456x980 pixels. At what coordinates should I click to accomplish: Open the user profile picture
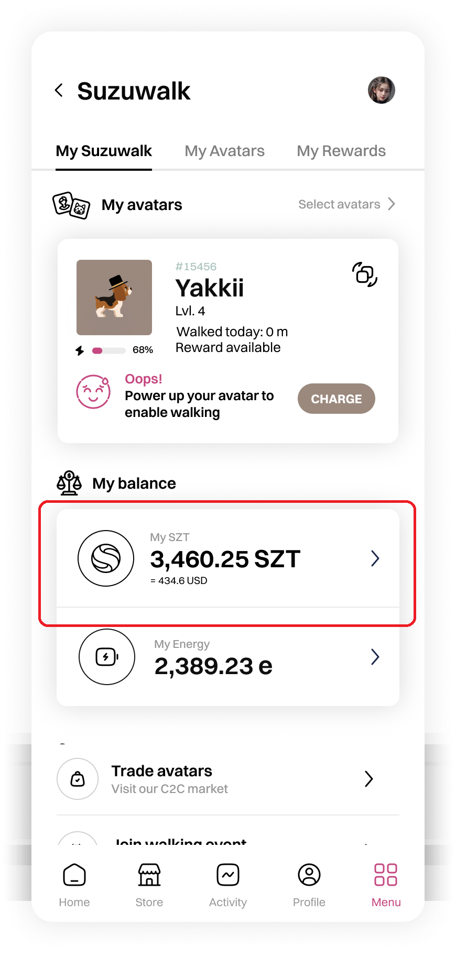point(381,90)
